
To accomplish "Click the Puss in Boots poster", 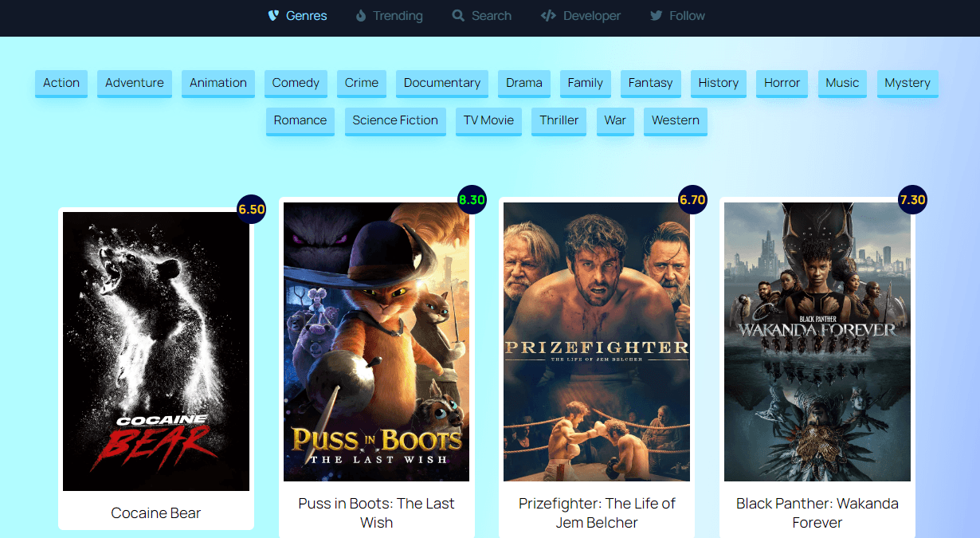I will pyautogui.click(x=376, y=343).
